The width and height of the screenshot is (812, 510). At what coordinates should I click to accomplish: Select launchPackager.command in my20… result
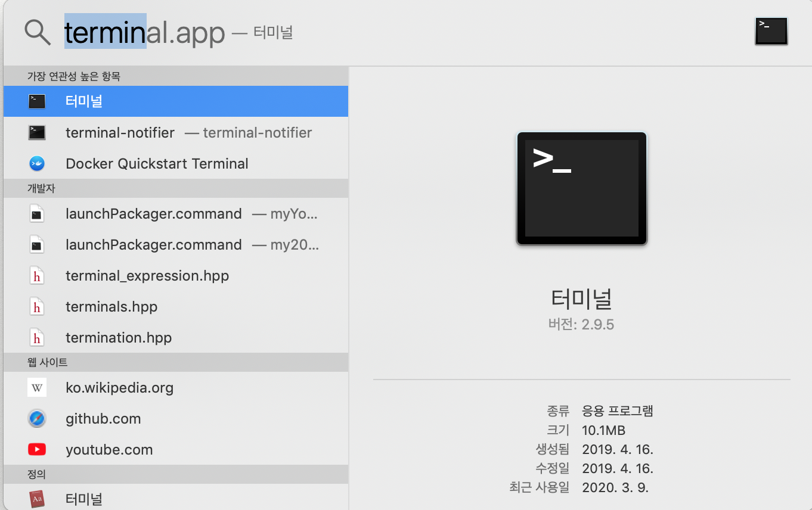pyautogui.click(x=176, y=244)
